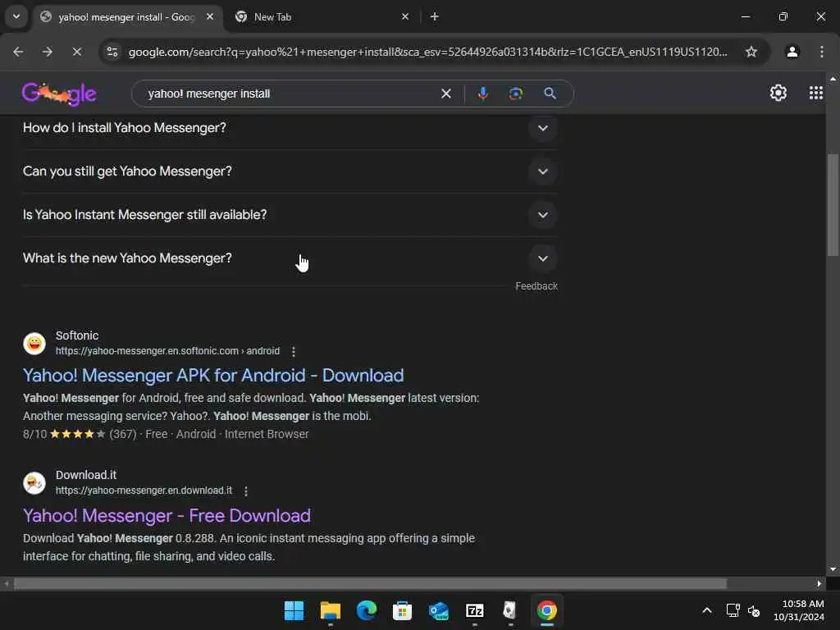
Task: Bookmark this page with the star
Action: click(x=751, y=52)
